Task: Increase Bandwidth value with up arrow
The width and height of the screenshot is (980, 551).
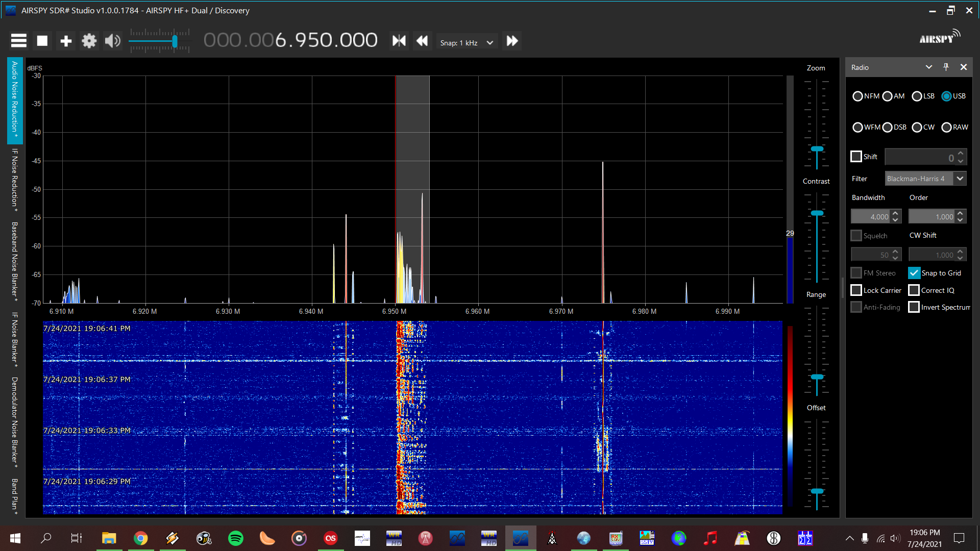Action: [x=895, y=213]
